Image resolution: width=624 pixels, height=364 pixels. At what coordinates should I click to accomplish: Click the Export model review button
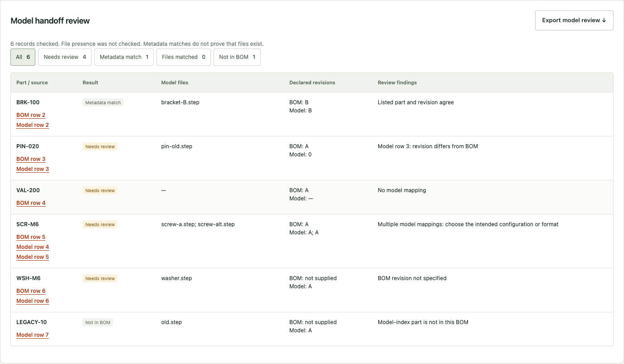click(574, 20)
